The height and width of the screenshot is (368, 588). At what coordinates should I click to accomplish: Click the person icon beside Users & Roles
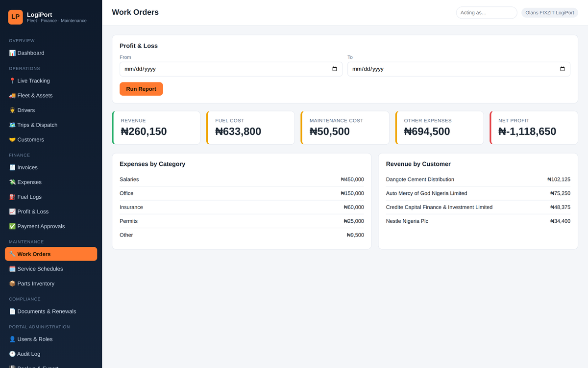12,340
